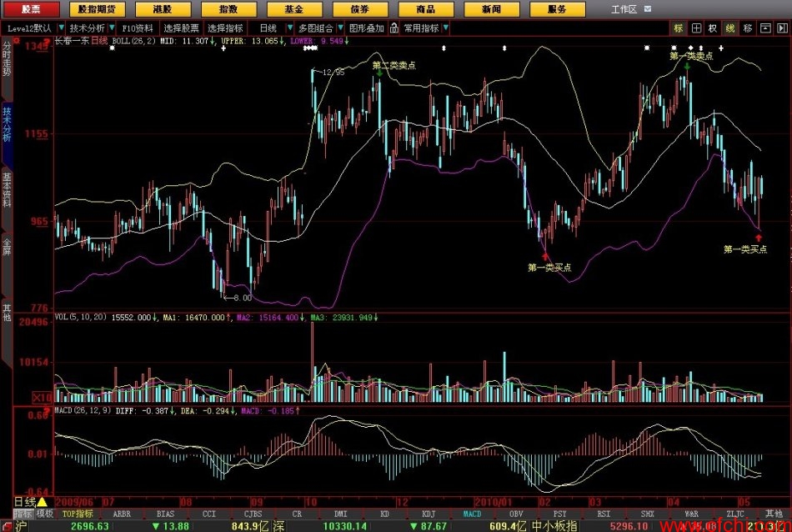Expand the 常用指标 dropdown arrow

(445, 28)
